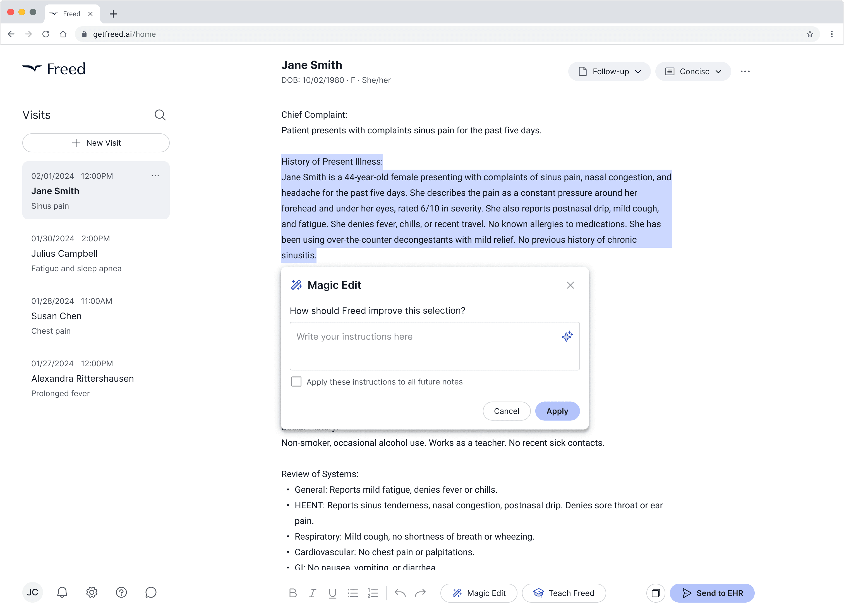Click the DOB: 10/02/1980 patient details line
The image size is (844, 616).
coord(336,80)
